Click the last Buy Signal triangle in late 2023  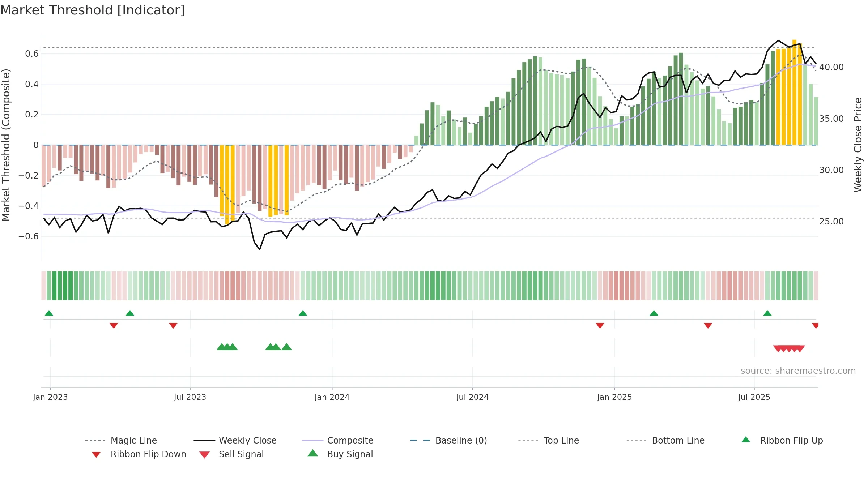pyautogui.click(x=286, y=347)
